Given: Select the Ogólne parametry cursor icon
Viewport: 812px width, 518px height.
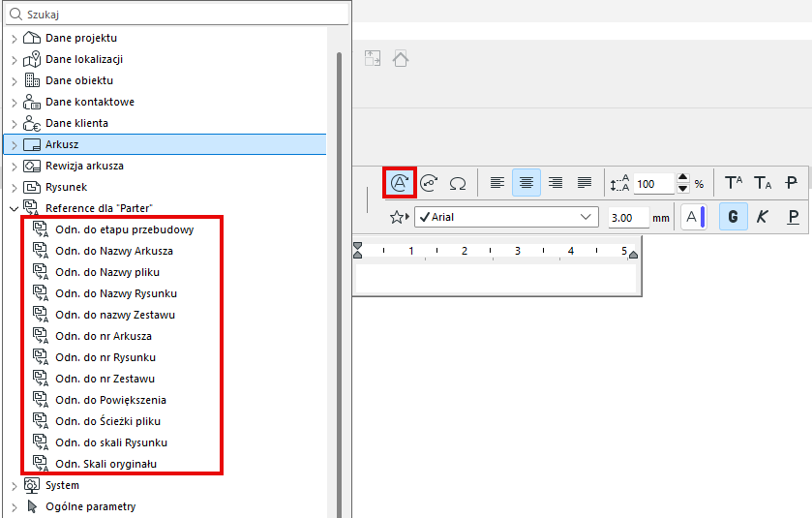Looking at the screenshot, I should click(32, 506).
